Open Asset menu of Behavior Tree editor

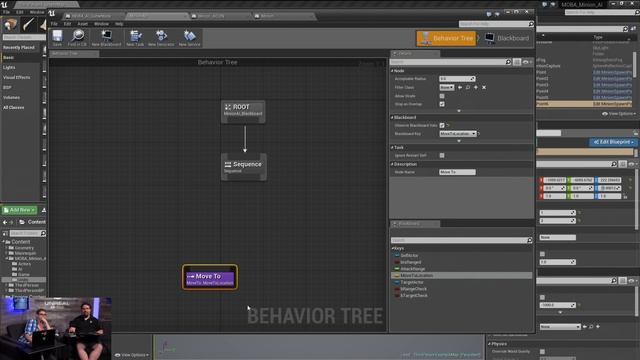pyautogui.click(x=82, y=24)
